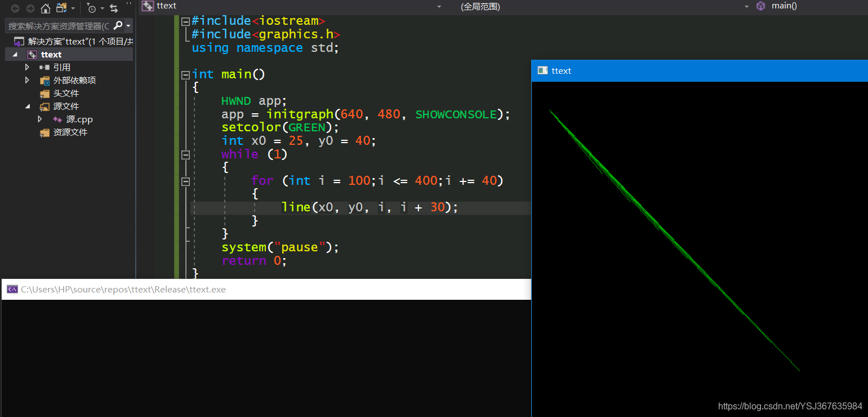
Task: Click the Forward navigation arrow in Solution Explorer
Action: pos(30,8)
